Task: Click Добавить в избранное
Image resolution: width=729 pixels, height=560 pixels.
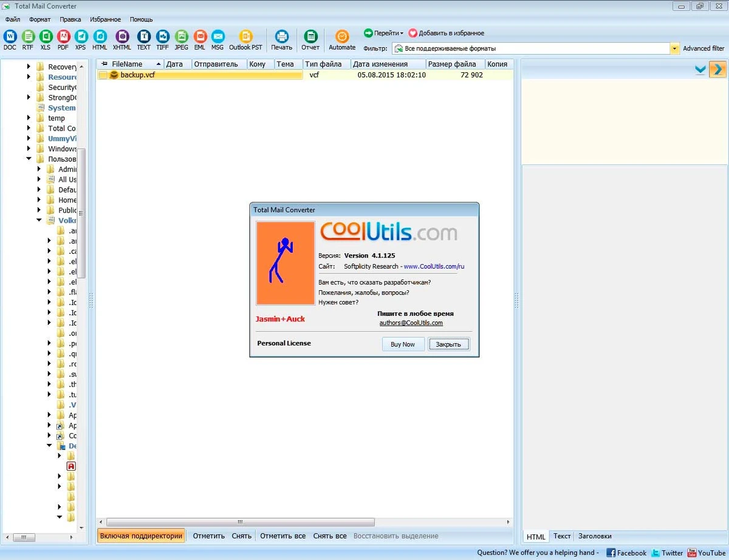Action: pyautogui.click(x=447, y=33)
